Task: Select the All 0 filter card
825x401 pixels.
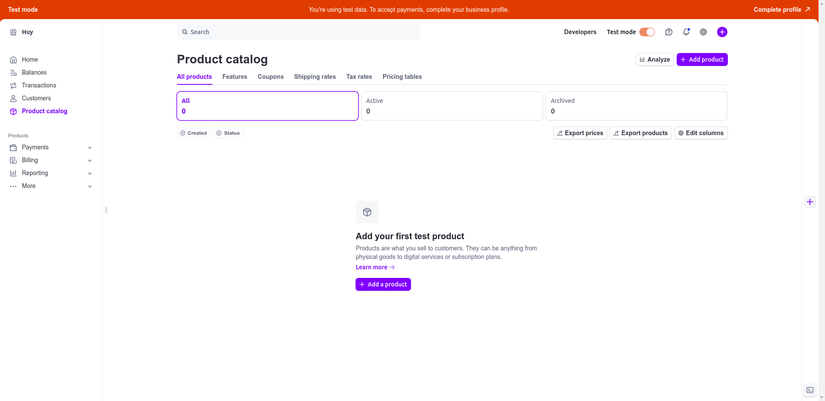Action: click(x=268, y=106)
